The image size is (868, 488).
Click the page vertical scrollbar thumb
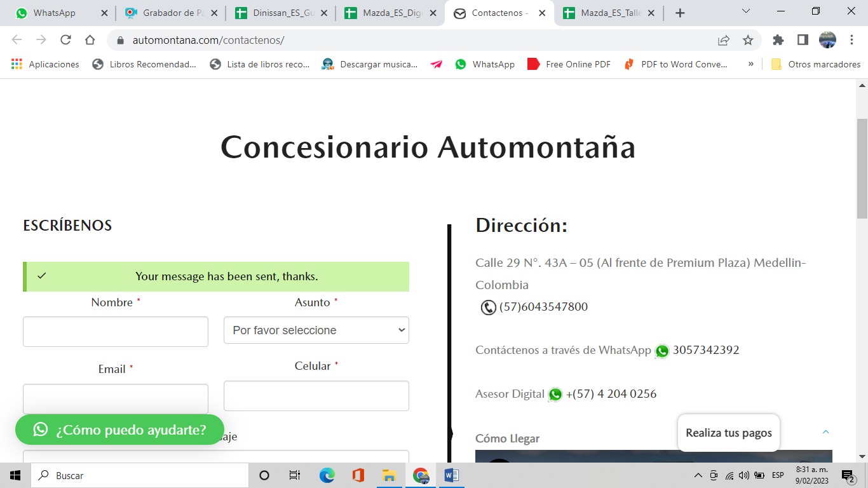(x=862, y=168)
